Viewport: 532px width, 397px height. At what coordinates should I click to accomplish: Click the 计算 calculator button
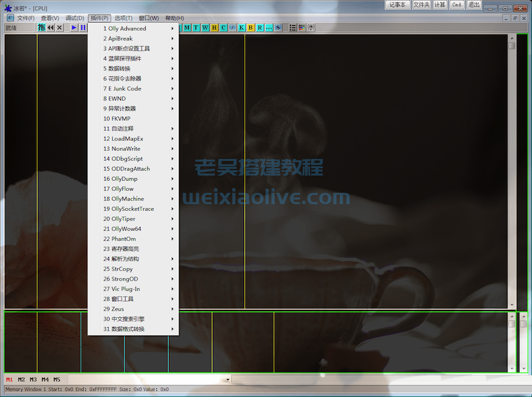(x=440, y=5)
